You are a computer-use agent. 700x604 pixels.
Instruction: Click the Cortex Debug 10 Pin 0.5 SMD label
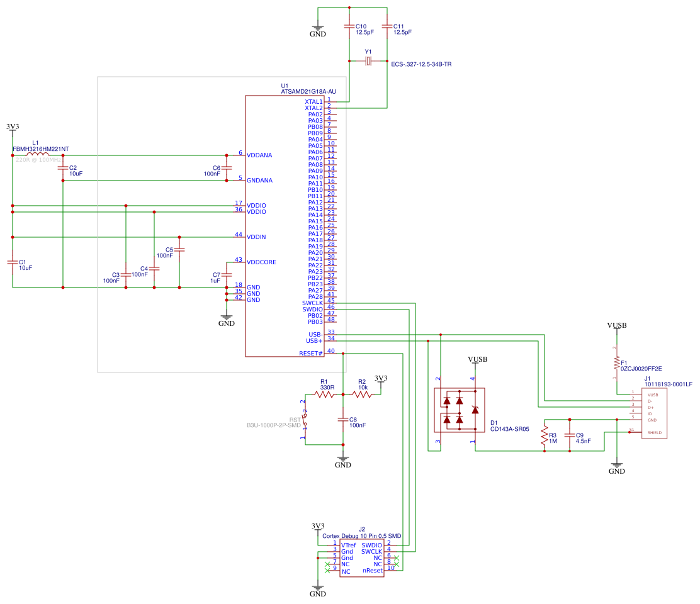pyautogui.click(x=361, y=536)
